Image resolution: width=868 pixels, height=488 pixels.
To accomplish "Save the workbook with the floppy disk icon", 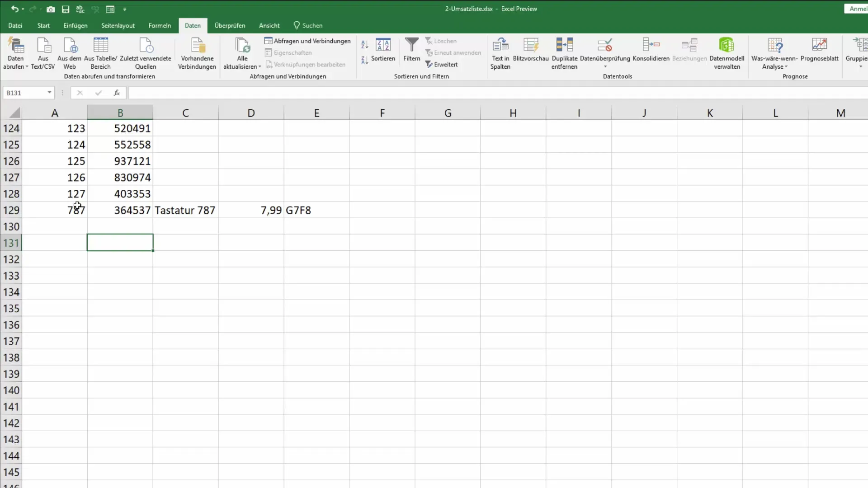I will click(x=66, y=9).
